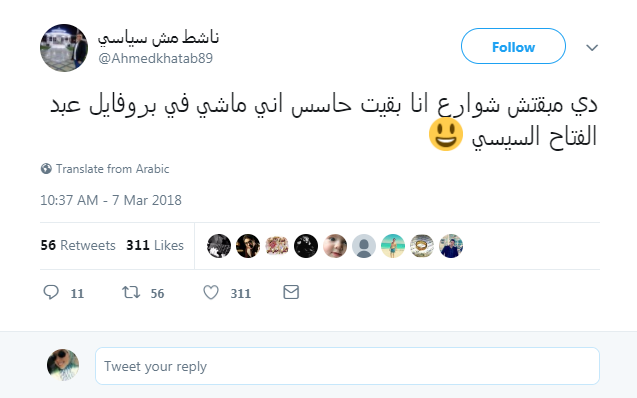Follow the @Ahmedkhatab89 account
The image size is (637, 398).
tap(513, 46)
